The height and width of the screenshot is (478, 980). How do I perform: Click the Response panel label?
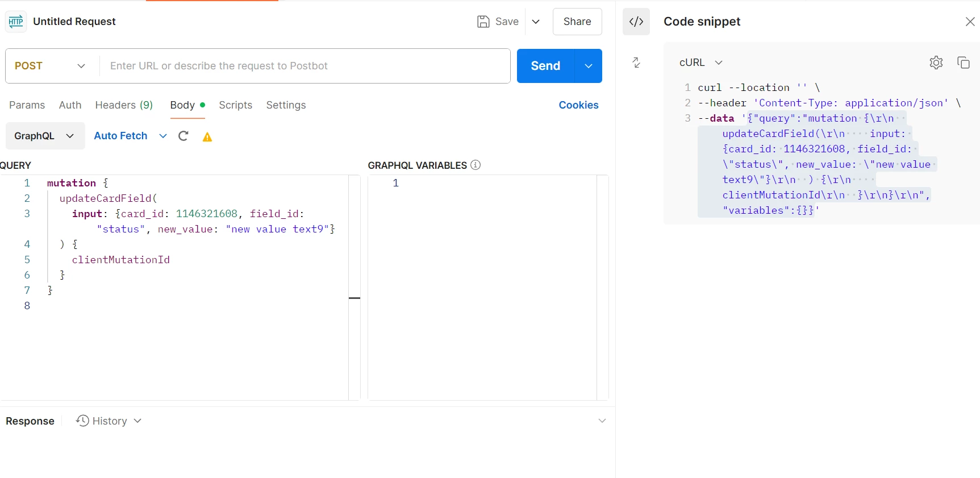30,421
